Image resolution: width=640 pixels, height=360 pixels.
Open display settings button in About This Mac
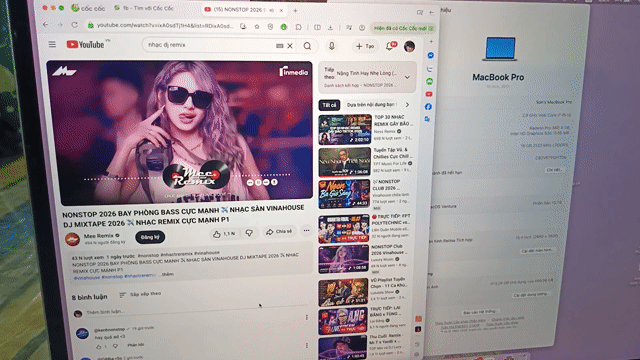[538, 250]
